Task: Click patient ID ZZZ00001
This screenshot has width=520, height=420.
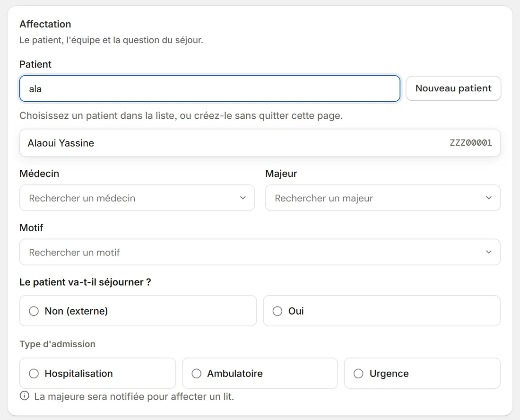Action: 470,143
